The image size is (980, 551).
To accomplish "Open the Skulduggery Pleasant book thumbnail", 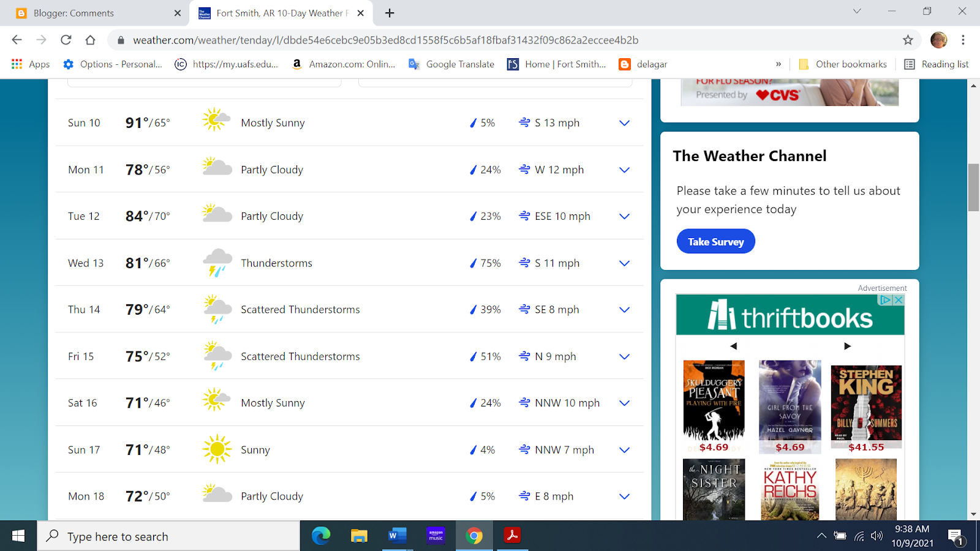I will 714,400.
